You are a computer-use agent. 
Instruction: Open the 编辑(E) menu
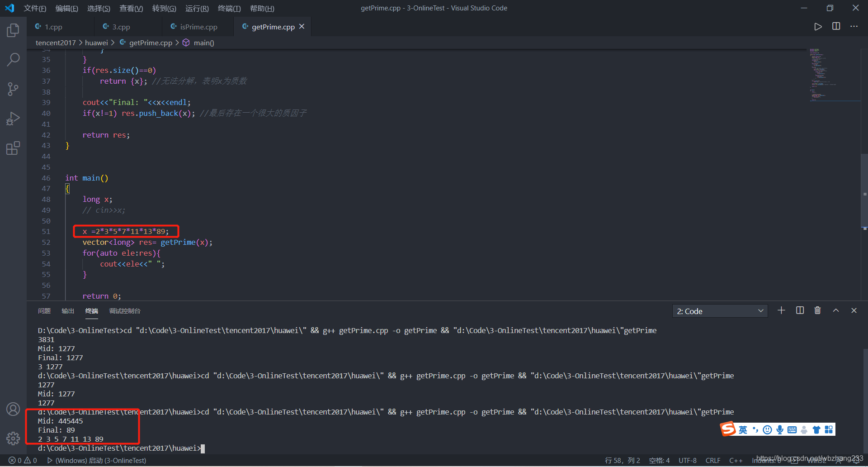67,8
